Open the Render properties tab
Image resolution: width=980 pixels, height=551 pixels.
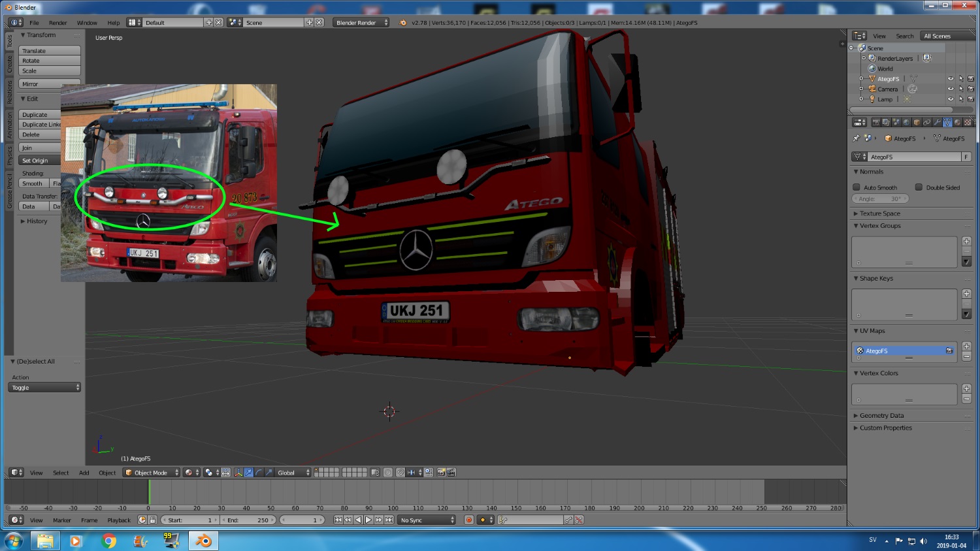click(876, 122)
